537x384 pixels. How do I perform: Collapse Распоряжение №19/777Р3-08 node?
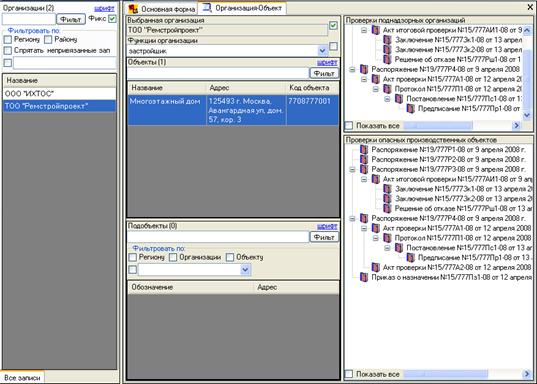coord(352,169)
